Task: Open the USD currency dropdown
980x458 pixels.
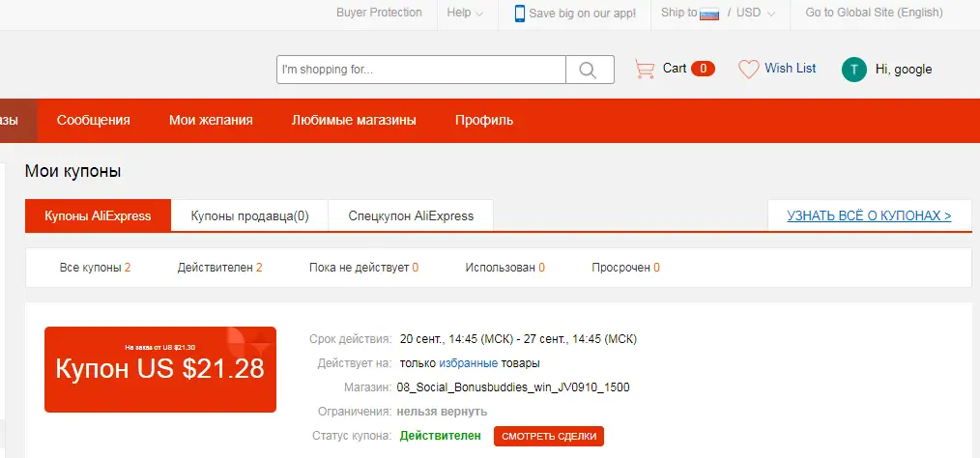Action: click(x=756, y=13)
